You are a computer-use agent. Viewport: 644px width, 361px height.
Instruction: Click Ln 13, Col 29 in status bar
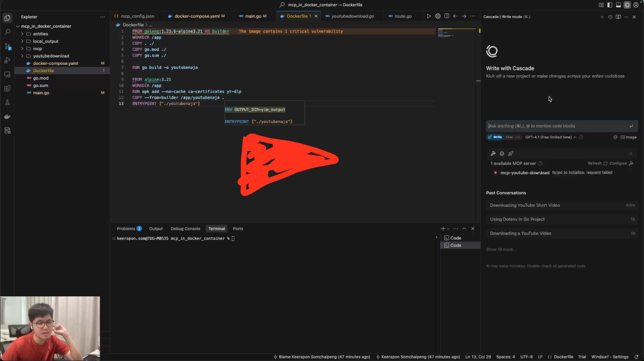point(478,357)
